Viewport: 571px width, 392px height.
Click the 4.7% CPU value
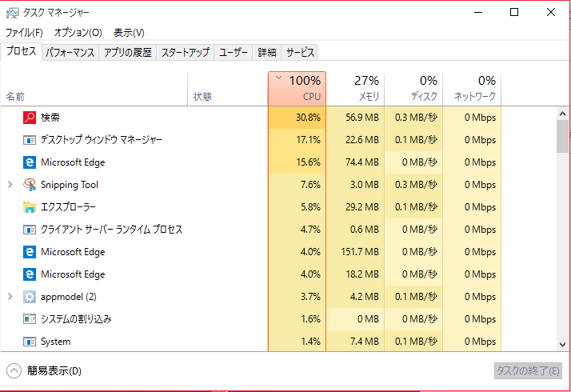310,230
